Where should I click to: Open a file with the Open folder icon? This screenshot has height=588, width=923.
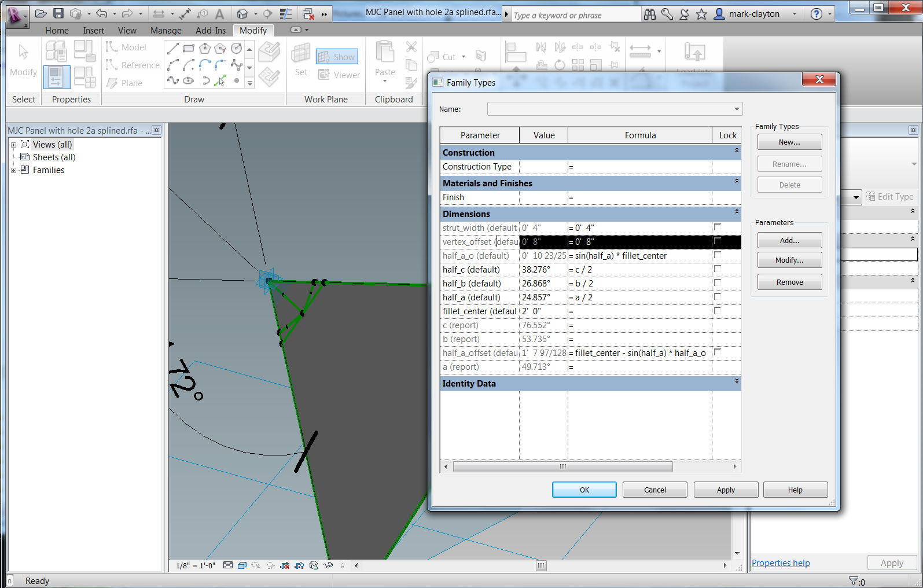41,13
